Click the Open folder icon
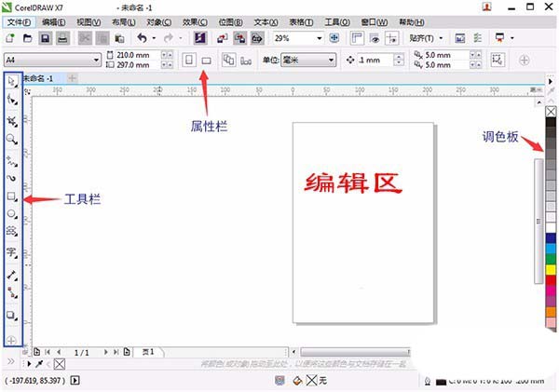This screenshot has width=559, height=392. click(x=27, y=38)
